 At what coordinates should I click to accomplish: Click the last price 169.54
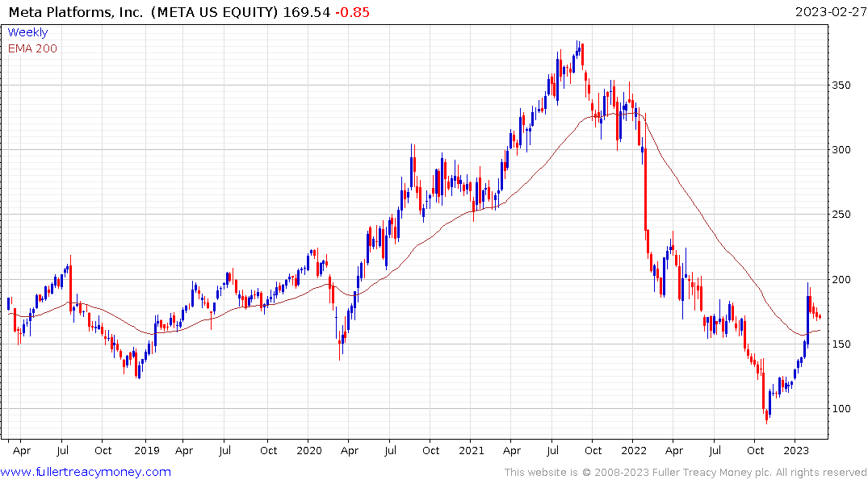306,12
